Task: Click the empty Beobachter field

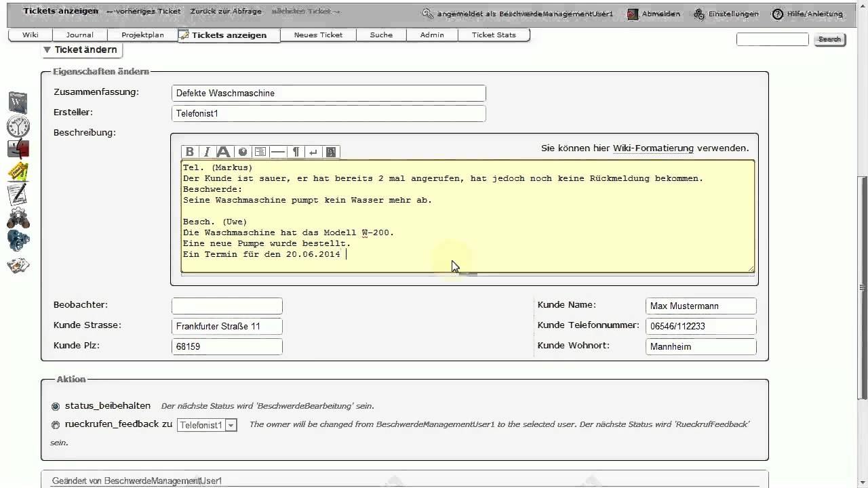Action: click(x=227, y=306)
